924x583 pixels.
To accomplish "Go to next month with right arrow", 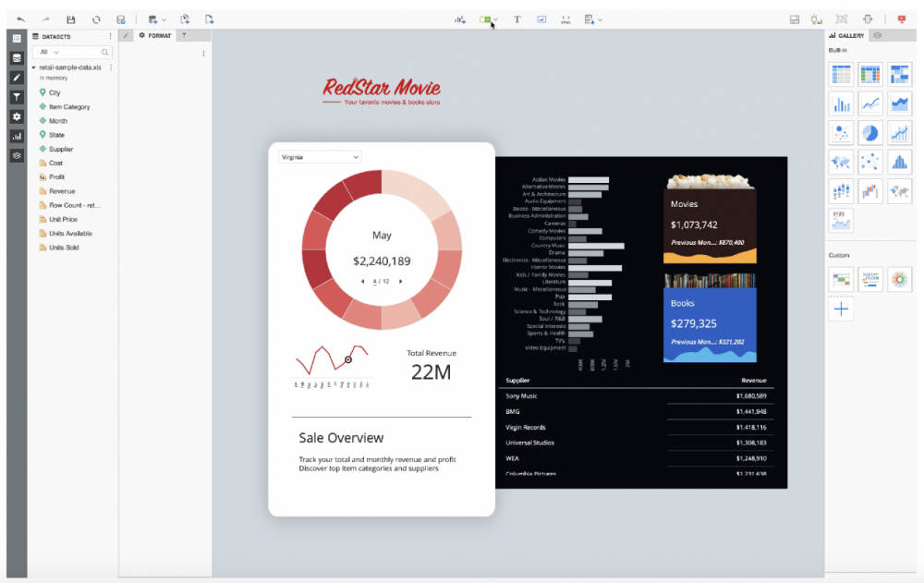I will 401,281.
